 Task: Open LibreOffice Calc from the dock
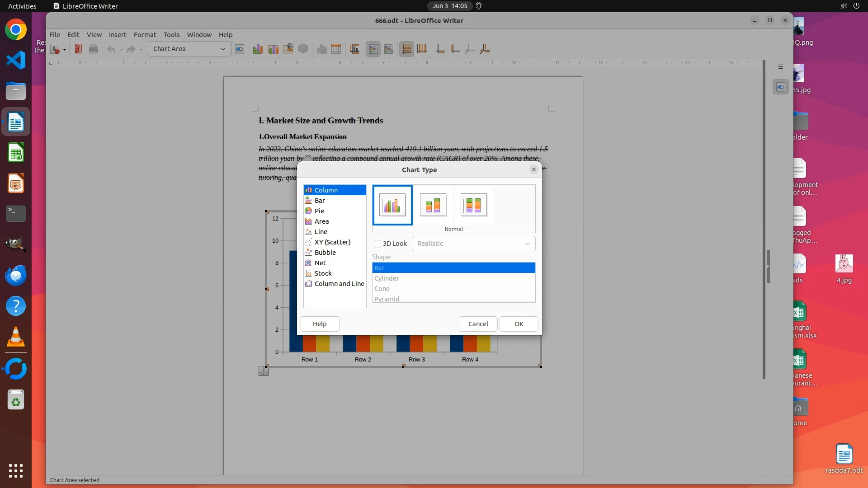coord(16,153)
